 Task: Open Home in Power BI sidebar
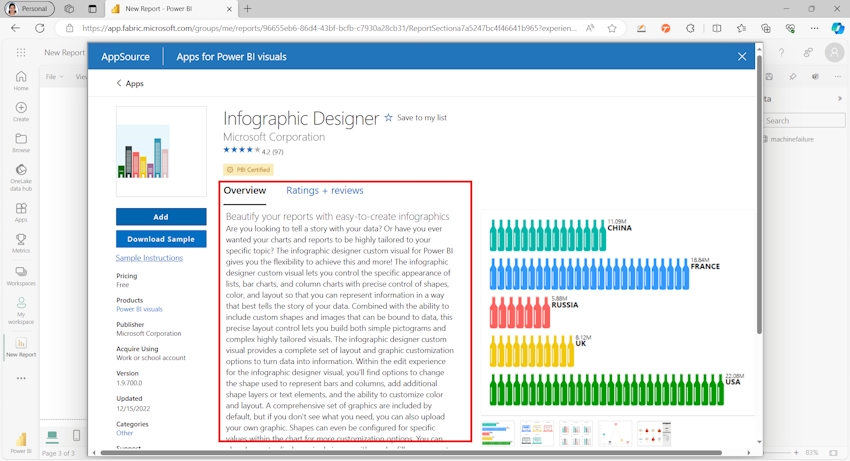[x=21, y=80]
